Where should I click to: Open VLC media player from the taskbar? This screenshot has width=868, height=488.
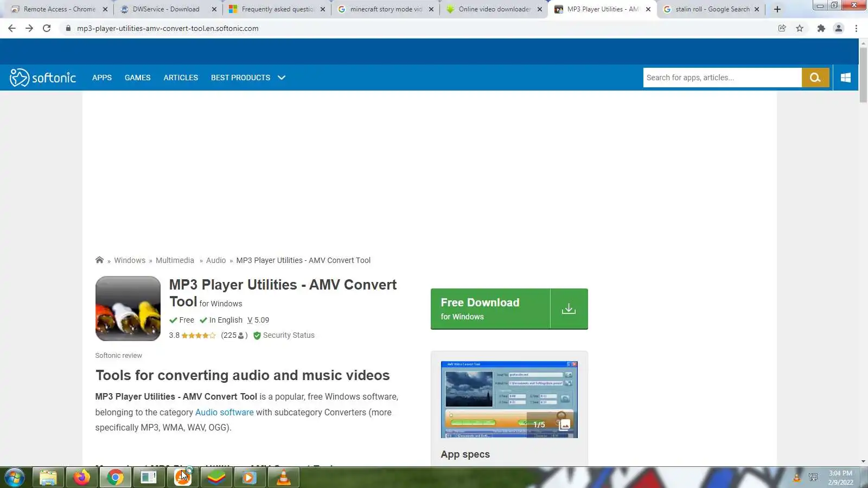284,478
